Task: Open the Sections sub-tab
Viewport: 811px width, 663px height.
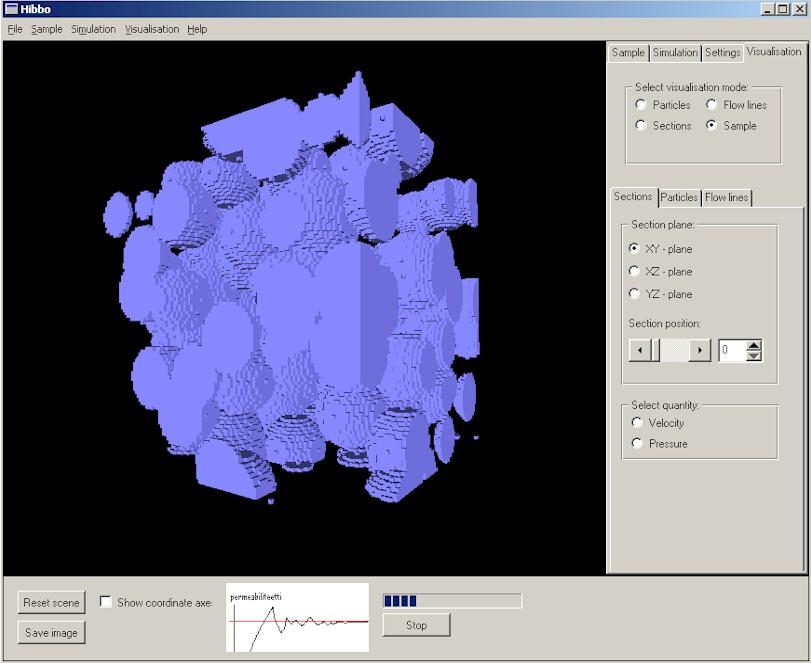Action: (633, 197)
